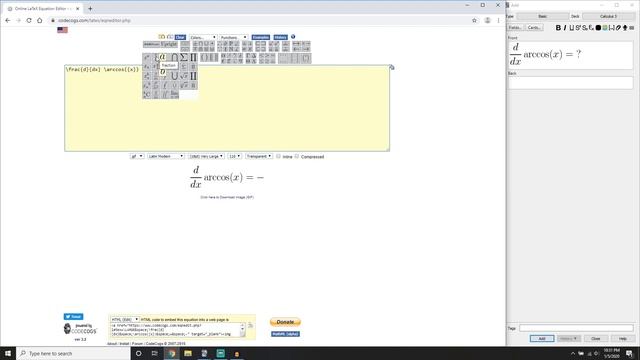Pick the black text color swatch in Anki
Screen dimensions: 640x360
(598, 28)
